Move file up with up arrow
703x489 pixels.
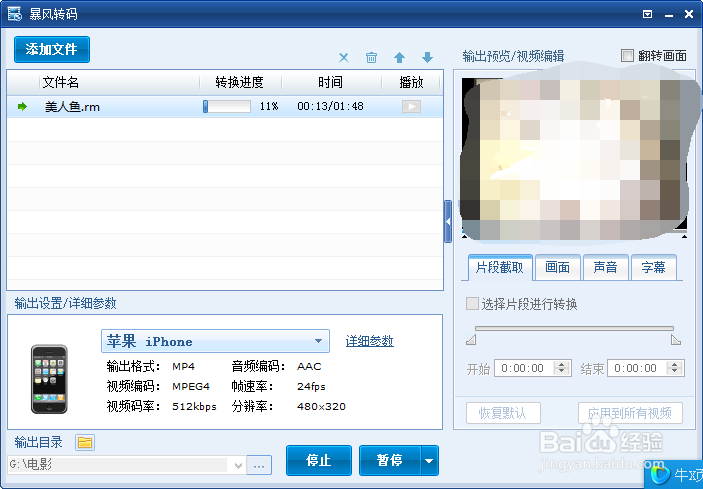399,57
